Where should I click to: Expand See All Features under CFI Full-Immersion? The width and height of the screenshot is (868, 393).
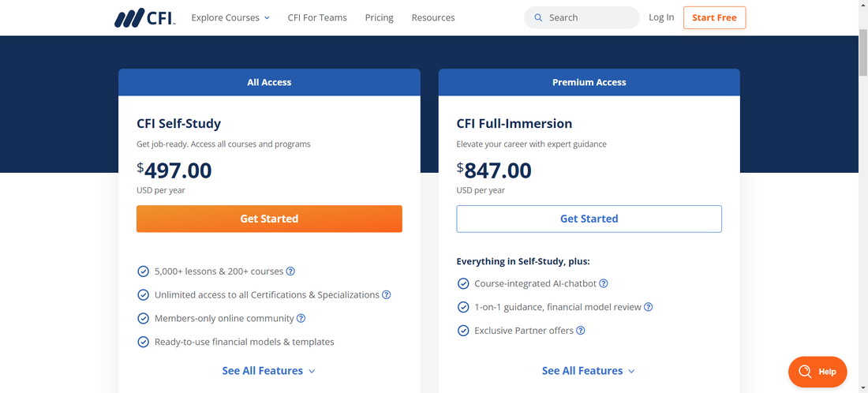tap(589, 370)
